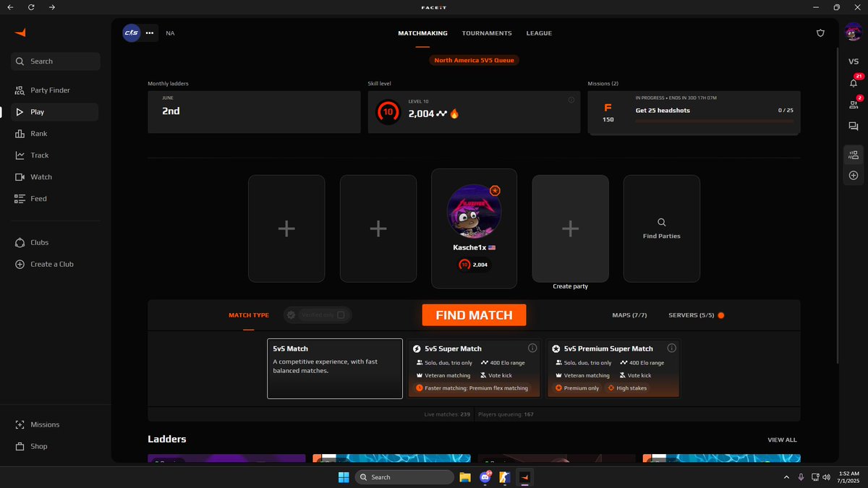
Task: Toggle the Verified only checkbox
Action: coord(341,315)
